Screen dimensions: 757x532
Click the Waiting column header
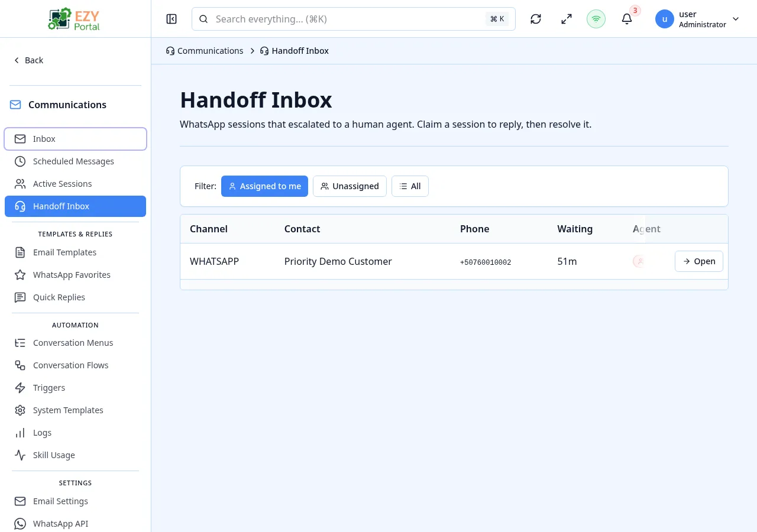(575, 229)
